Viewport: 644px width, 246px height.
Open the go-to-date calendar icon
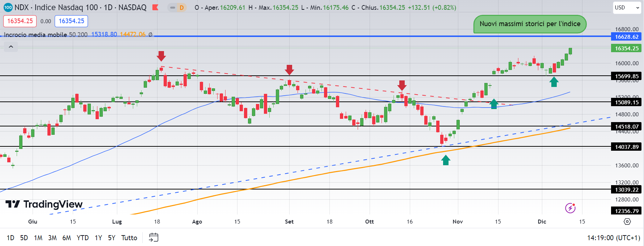tap(154, 238)
